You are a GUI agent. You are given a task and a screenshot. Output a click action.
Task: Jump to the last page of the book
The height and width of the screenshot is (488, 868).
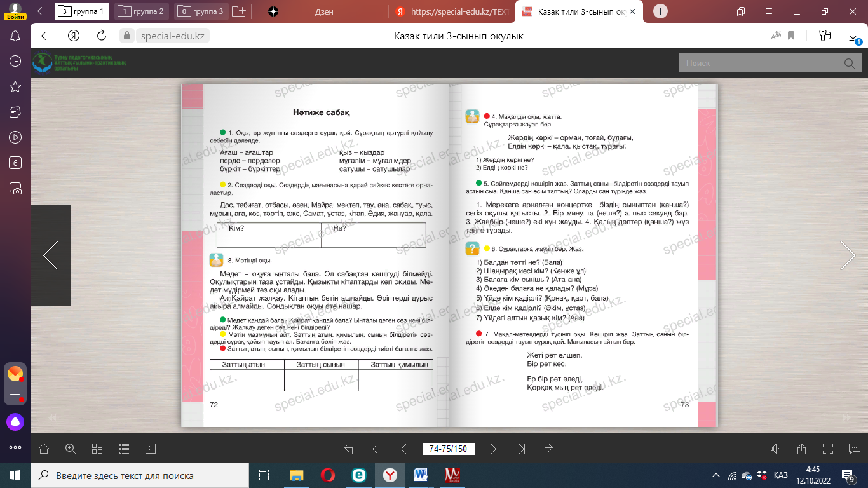tap(520, 449)
